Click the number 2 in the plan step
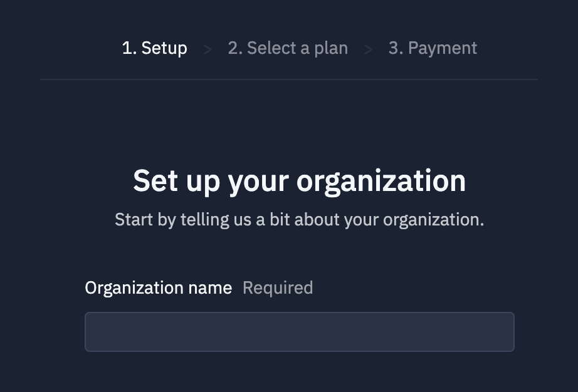 click(234, 48)
